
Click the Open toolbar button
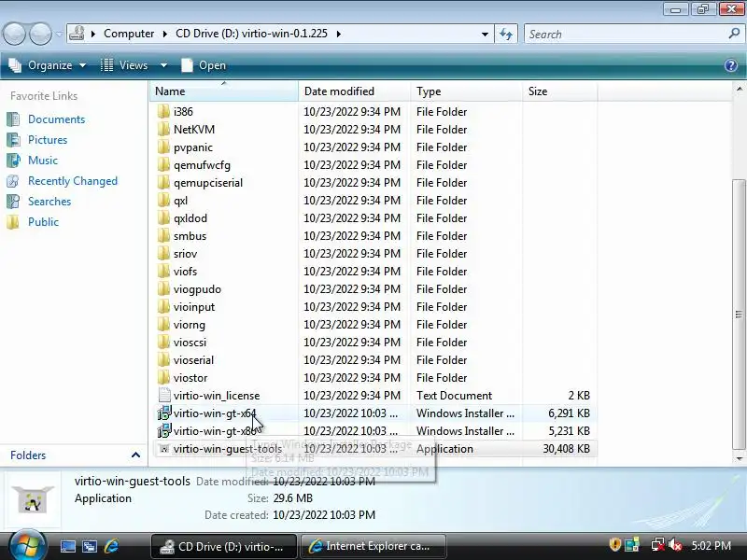(x=204, y=65)
